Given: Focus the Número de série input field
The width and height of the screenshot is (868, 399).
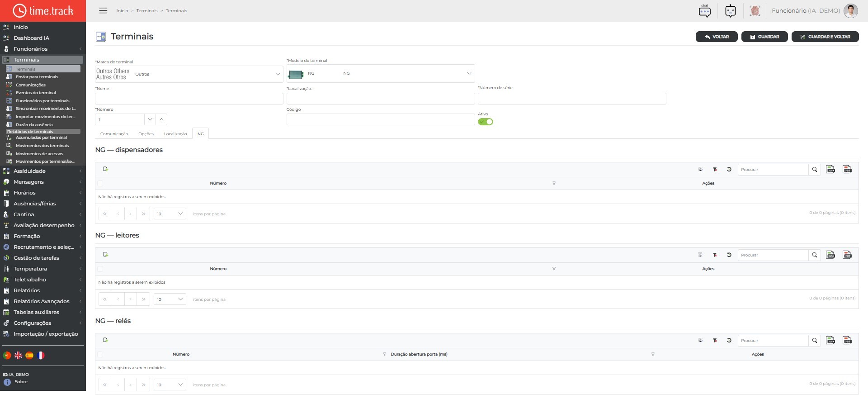Looking at the screenshot, I should 572,99.
